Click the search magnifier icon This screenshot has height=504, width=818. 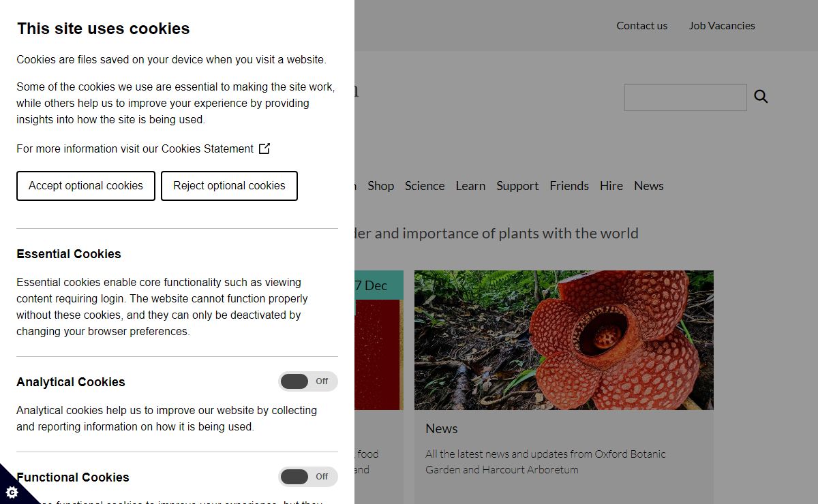point(761,97)
